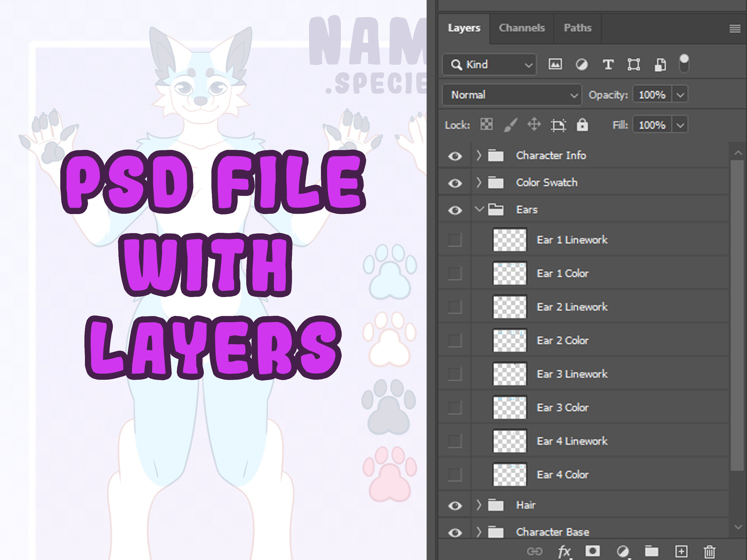Filter for type layers icon

pos(608,64)
